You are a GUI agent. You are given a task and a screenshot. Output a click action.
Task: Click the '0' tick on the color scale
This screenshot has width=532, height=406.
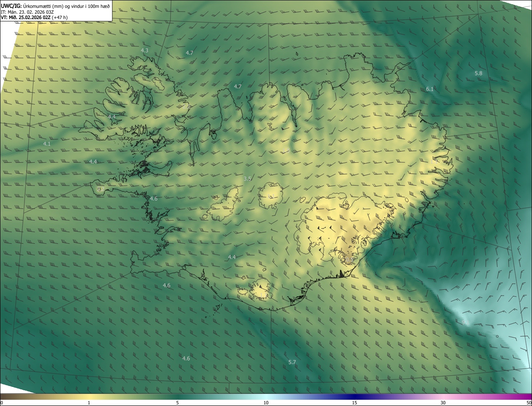click(x=2, y=403)
